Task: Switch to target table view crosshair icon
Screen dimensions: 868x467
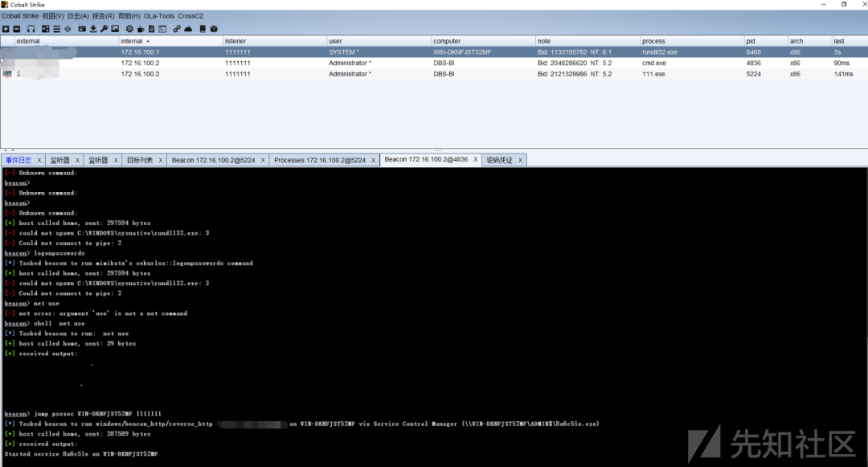Action: [68, 29]
